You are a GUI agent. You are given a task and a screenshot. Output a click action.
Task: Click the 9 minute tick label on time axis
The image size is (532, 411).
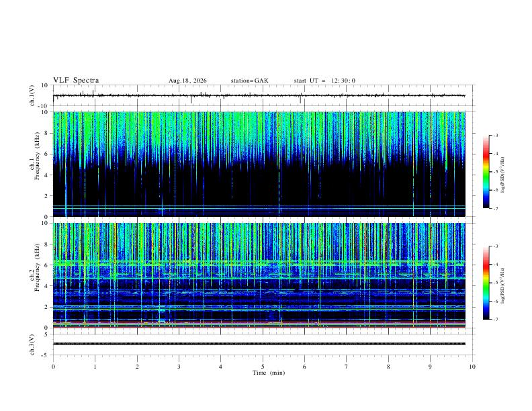pyautogui.click(x=430, y=367)
